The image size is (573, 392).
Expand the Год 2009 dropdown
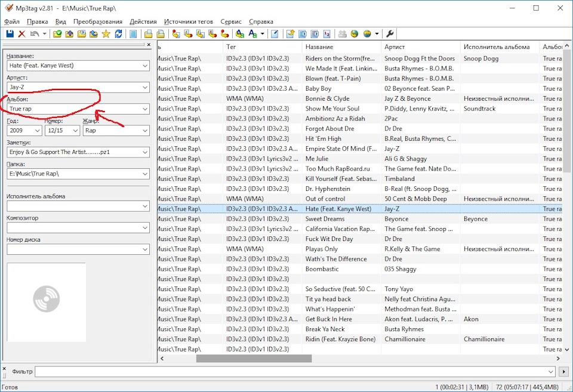pos(37,131)
